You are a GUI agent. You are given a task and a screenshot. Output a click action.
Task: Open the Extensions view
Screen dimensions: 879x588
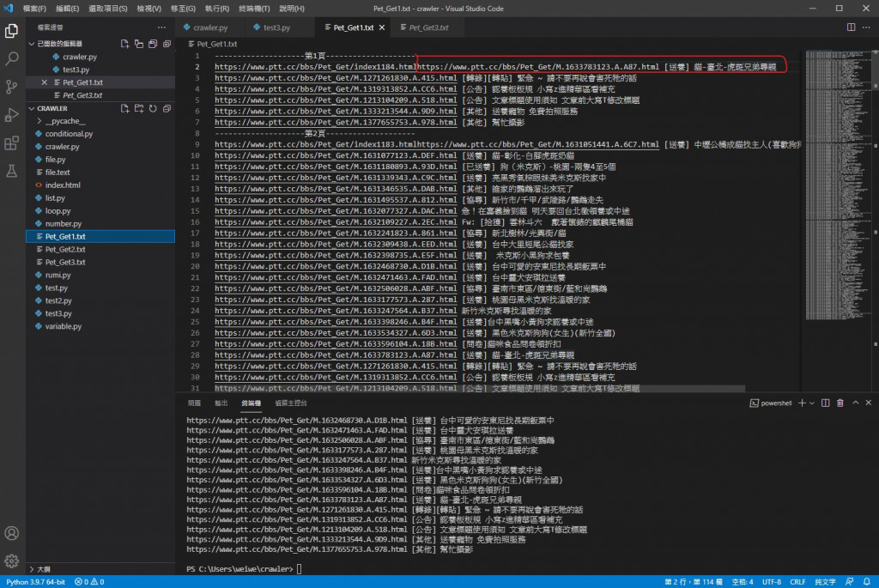pyautogui.click(x=12, y=143)
